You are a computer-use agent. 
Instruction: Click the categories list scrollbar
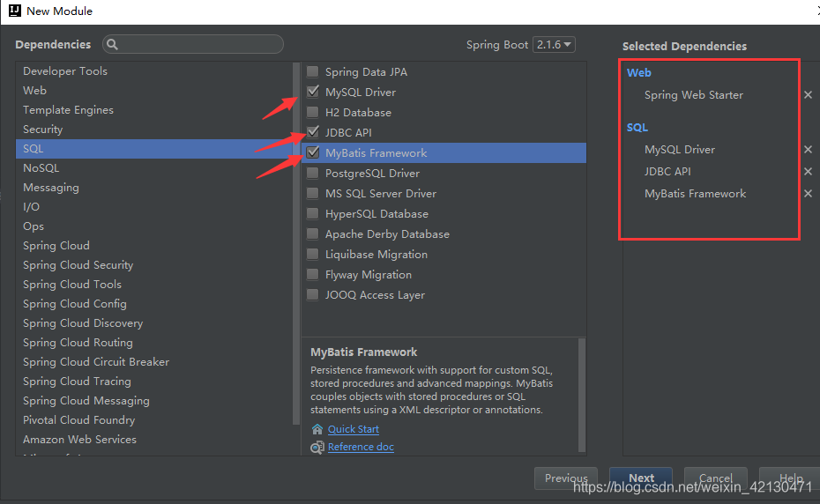point(296,243)
